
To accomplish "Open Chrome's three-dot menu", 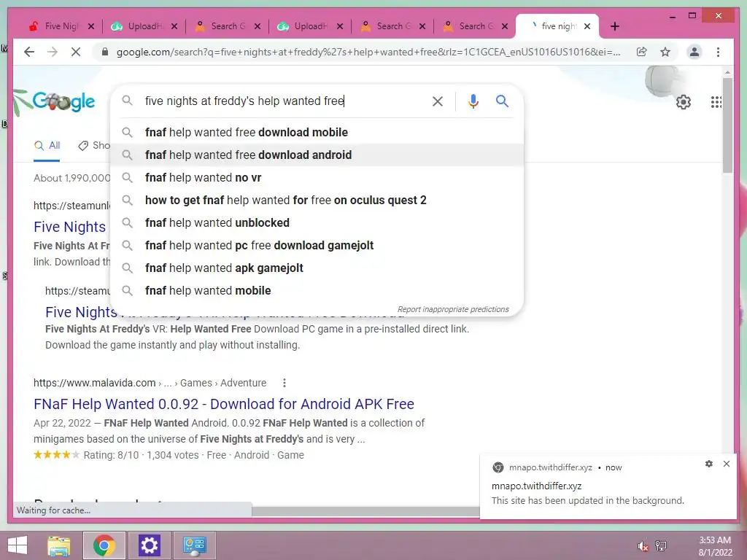I will click(x=718, y=52).
